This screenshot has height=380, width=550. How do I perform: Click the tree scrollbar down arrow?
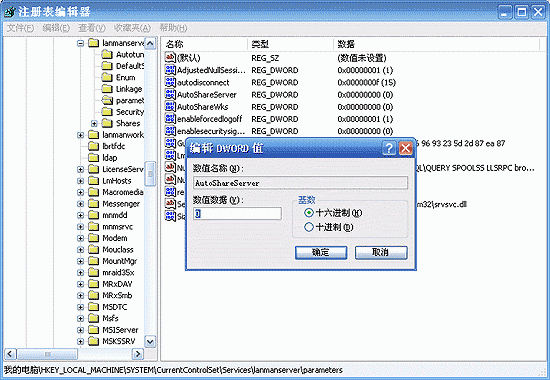[x=150, y=341]
